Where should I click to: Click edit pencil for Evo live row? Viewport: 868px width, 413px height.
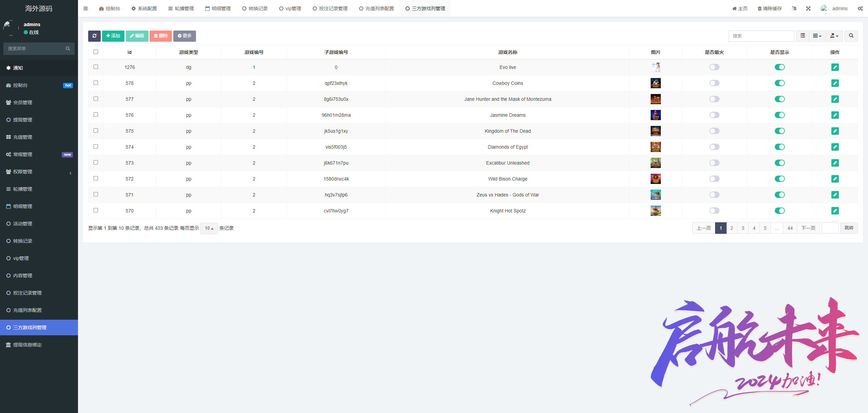coord(835,67)
